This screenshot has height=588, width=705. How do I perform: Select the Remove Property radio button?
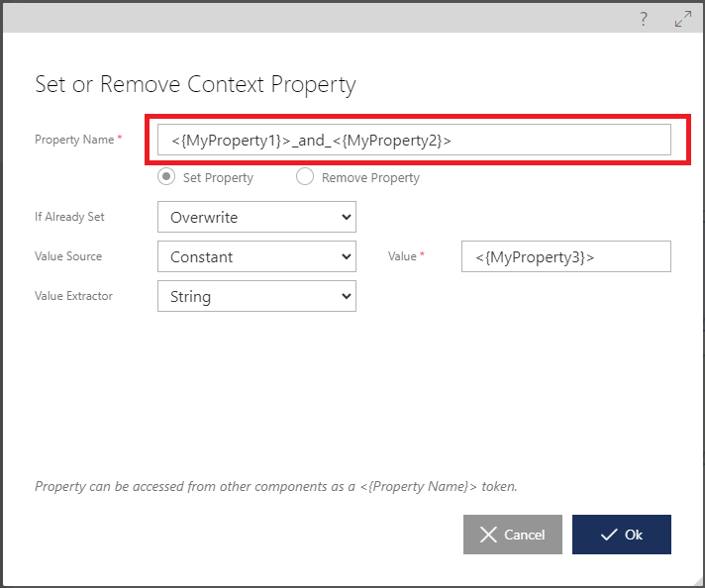tap(305, 177)
